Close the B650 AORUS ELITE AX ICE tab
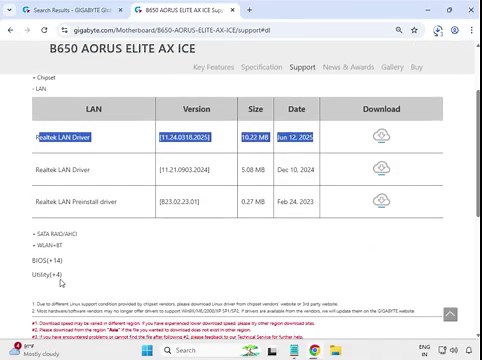 233,10
